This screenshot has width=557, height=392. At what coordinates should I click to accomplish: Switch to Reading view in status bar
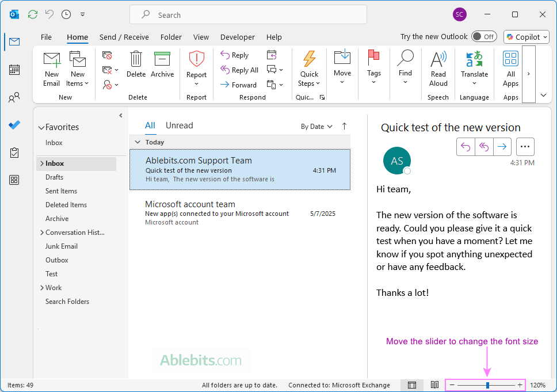tap(434, 385)
